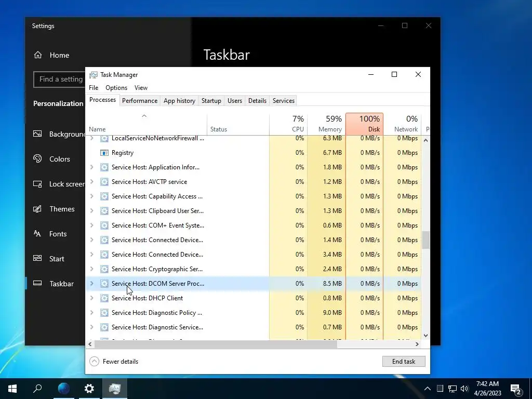Sort by the Name column header
The image size is (532, 399).
pyautogui.click(x=146, y=124)
